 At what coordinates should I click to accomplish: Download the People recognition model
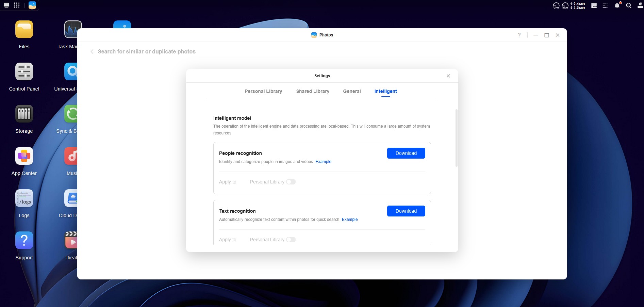point(406,153)
